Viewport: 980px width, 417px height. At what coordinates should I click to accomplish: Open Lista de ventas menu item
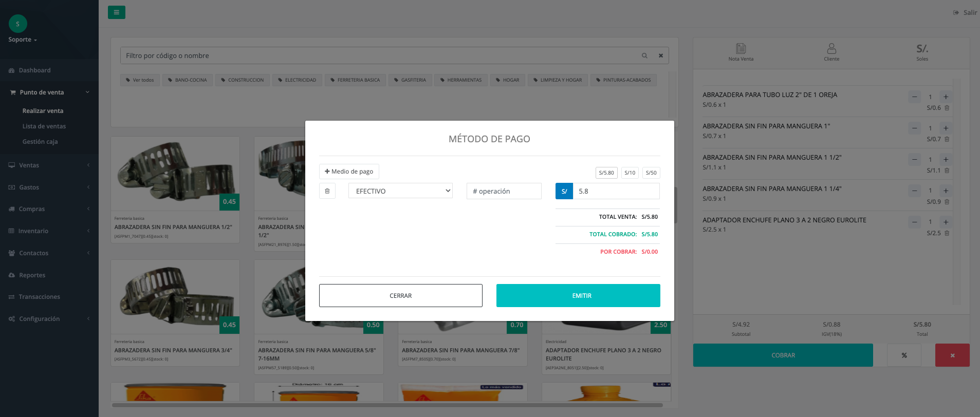click(44, 126)
